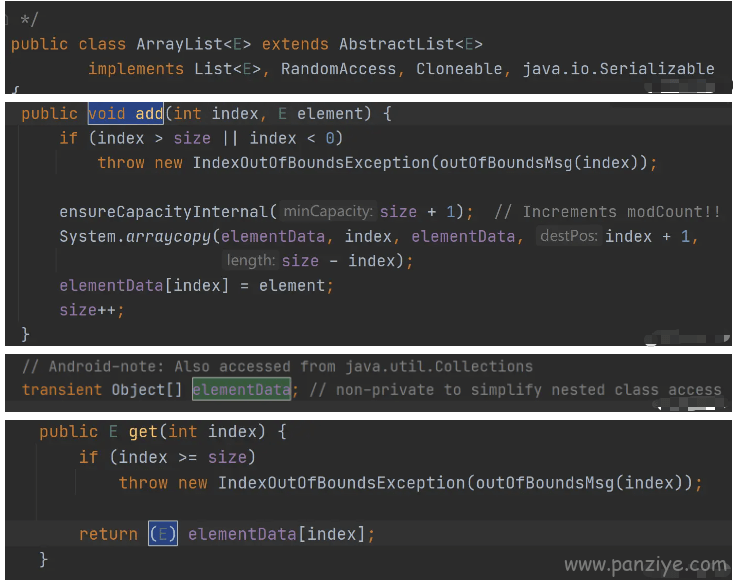This screenshot has width=737, height=587.
Task: Click the extends keyword
Action: pos(295,44)
